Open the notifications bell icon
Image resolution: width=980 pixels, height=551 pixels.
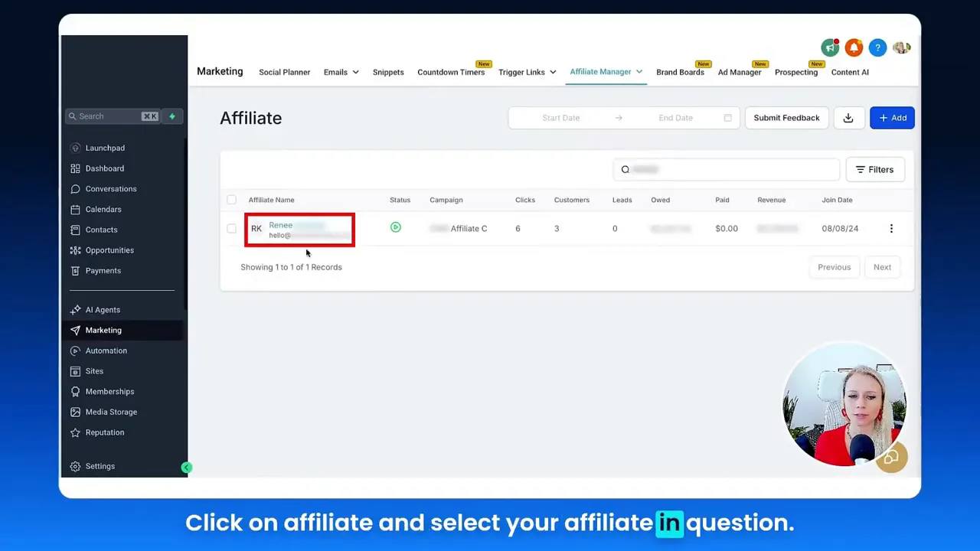854,48
